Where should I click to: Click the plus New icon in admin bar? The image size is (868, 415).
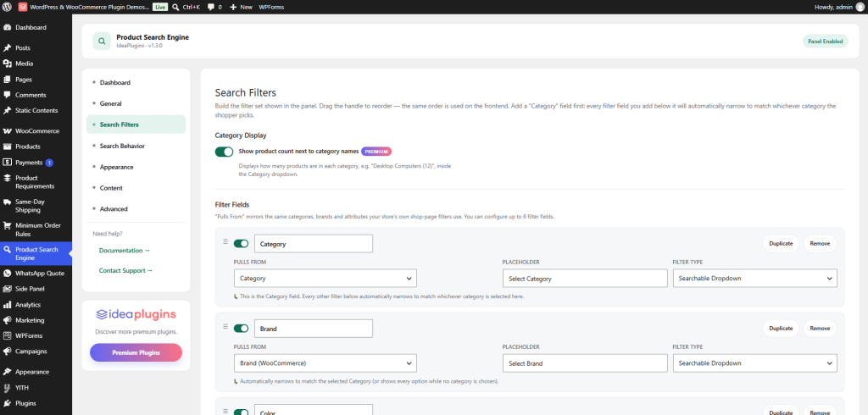tap(233, 7)
